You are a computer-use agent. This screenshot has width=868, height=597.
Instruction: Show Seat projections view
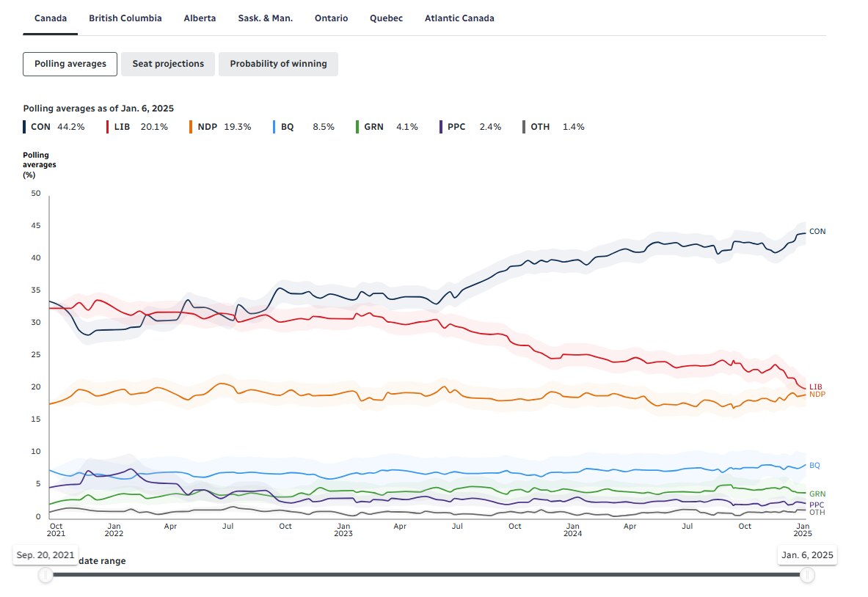pyautogui.click(x=168, y=64)
